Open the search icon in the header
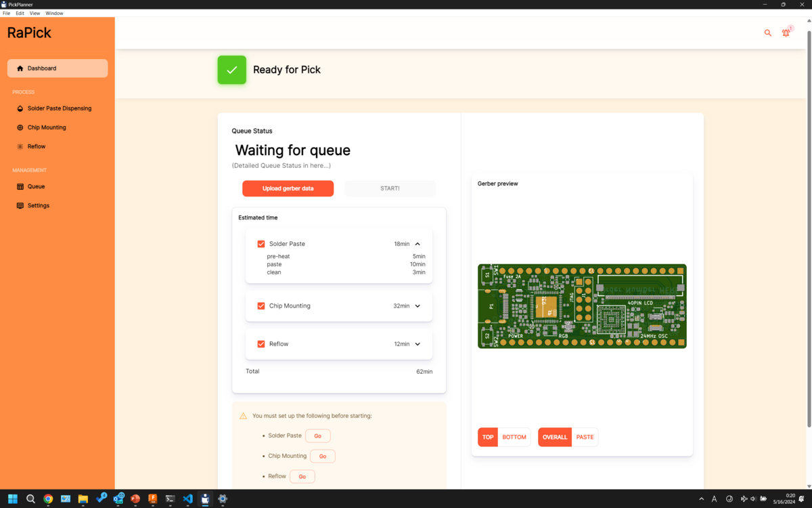This screenshot has width=812, height=508. pyautogui.click(x=768, y=33)
